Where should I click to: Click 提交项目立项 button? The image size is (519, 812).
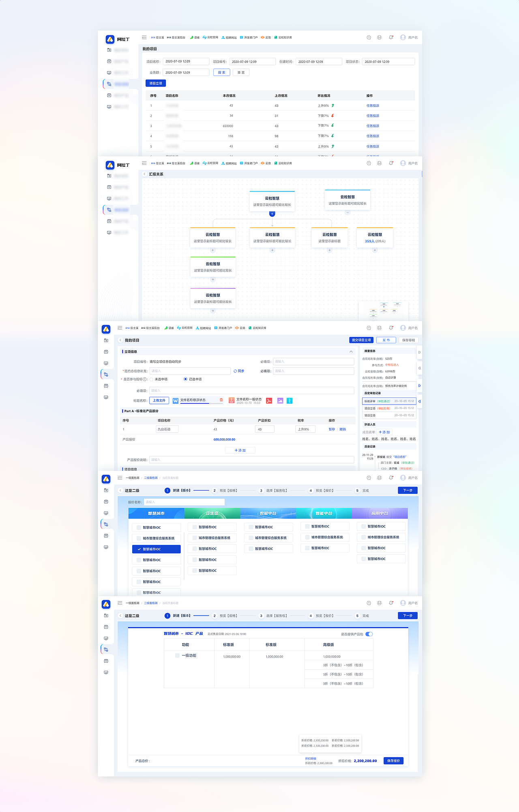tap(361, 340)
